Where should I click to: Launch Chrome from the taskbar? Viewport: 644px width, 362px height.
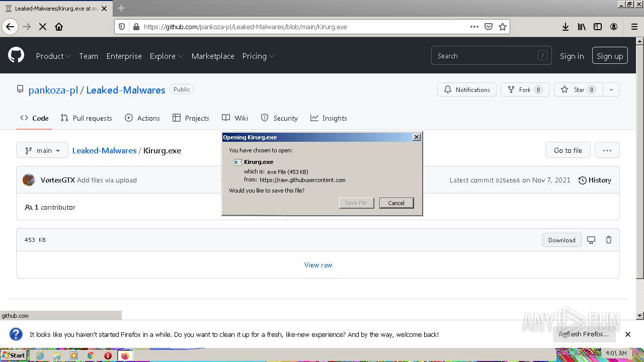[x=91, y=355]
